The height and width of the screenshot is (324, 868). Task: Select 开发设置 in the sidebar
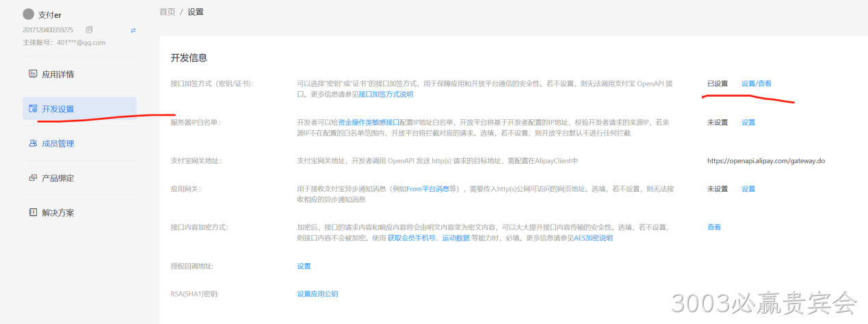click(x=79, y=108)
